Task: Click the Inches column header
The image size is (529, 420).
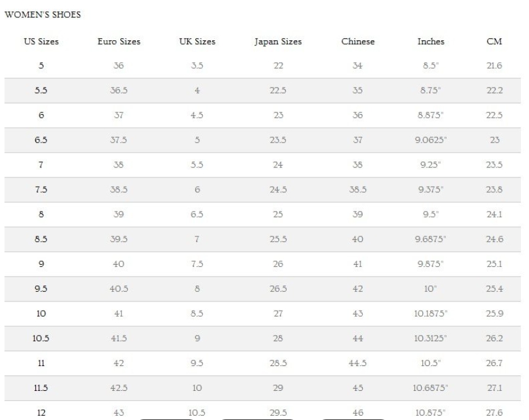Action: 430,42
